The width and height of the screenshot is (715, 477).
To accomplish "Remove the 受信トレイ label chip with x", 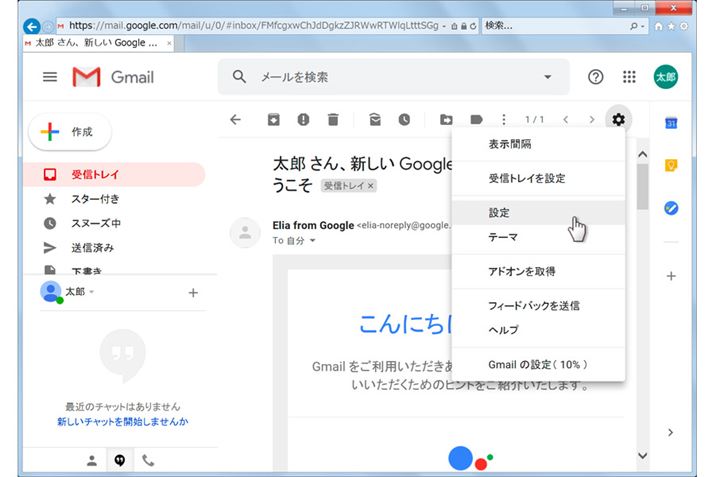I will (371, 186).
